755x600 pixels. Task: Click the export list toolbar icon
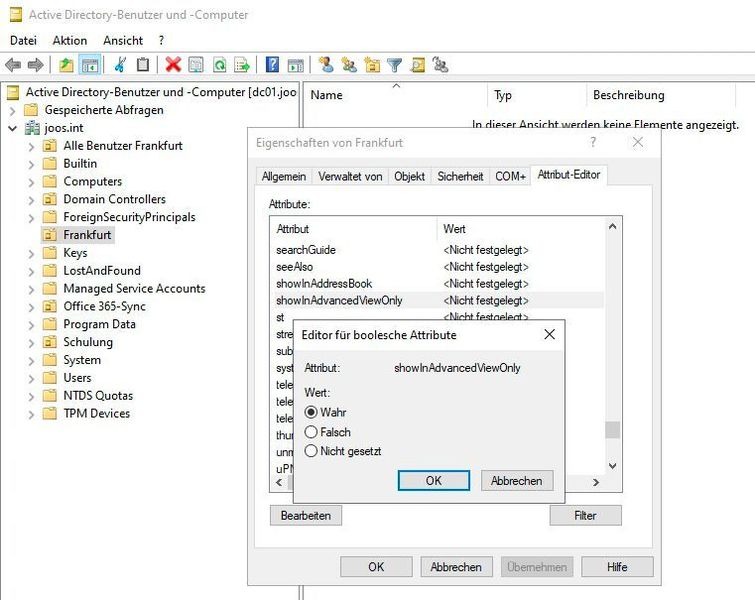point(242,65)
